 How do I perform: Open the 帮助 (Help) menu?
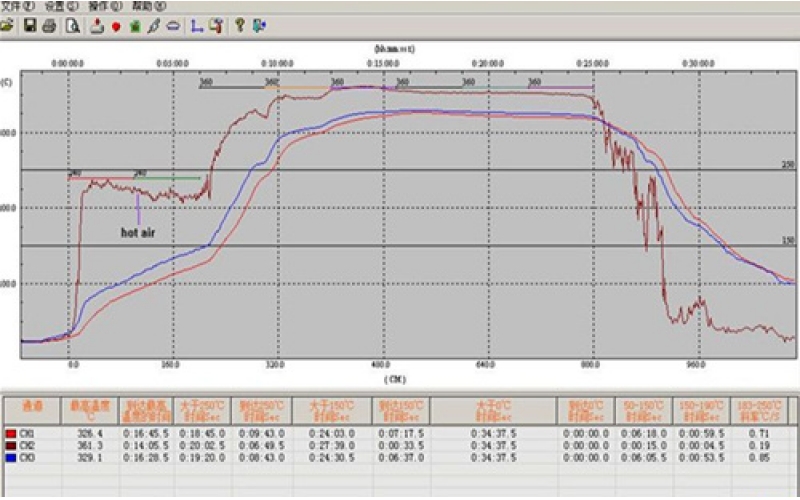pos(147,6)
